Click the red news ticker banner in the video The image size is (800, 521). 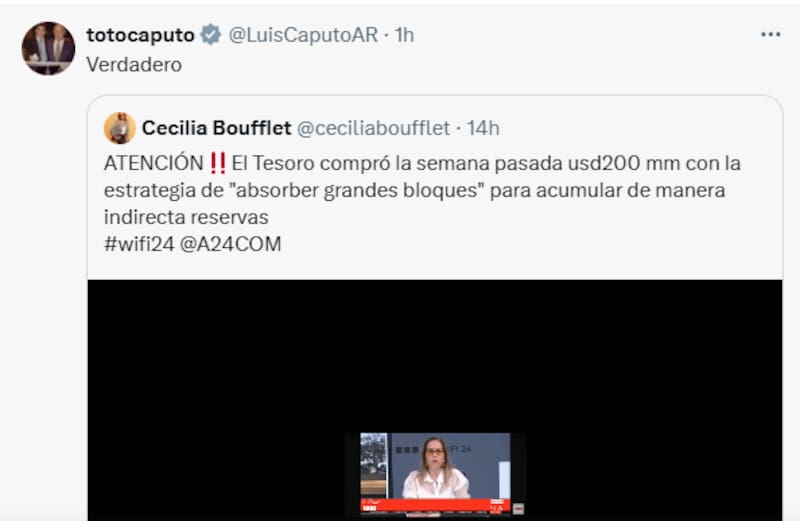pos(435,505)
